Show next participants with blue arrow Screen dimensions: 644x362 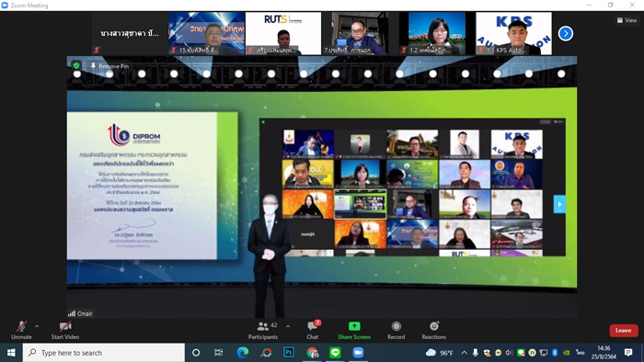[x=566, y=34]
